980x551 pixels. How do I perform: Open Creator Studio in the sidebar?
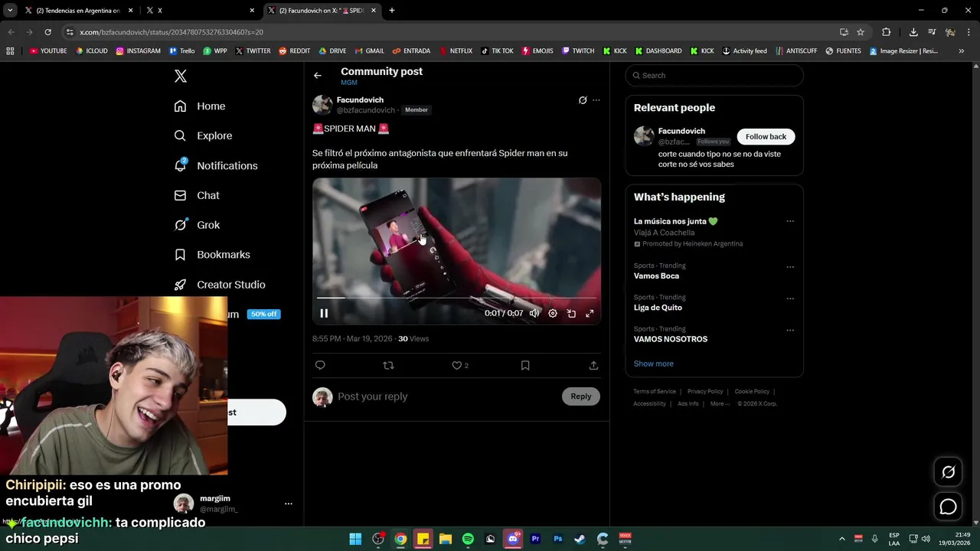pos(220,285)
